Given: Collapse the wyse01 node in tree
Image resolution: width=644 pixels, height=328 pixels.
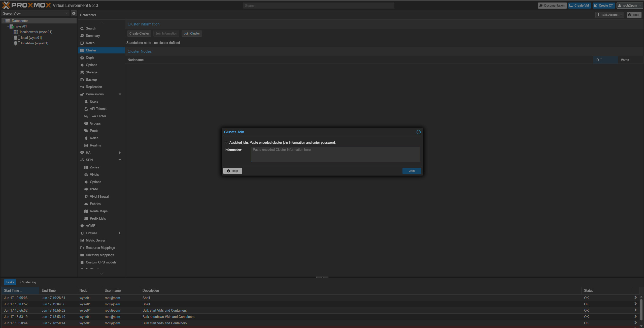Looking at the screenshot, I should (8, 26).
